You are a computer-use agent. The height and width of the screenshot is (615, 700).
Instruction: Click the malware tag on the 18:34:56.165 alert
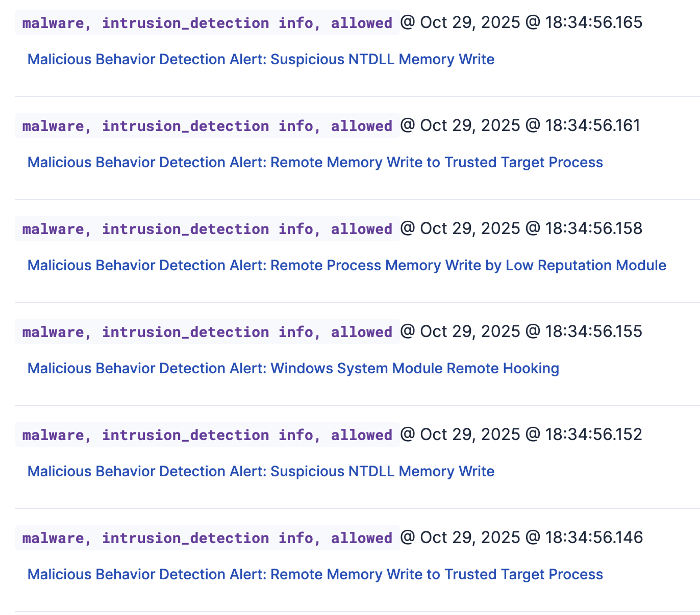pyautogui.click(x=53, y=23)
